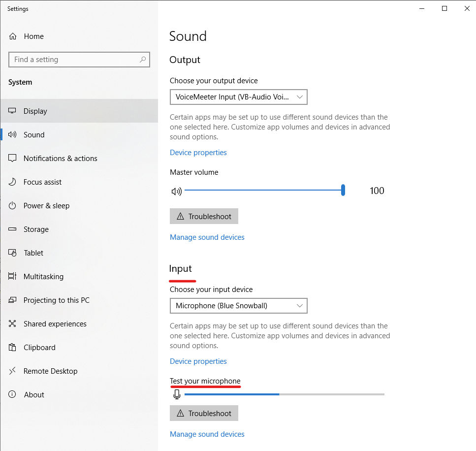
Task: Mute using the Master volume speaker icon
Action: point(176,191)
